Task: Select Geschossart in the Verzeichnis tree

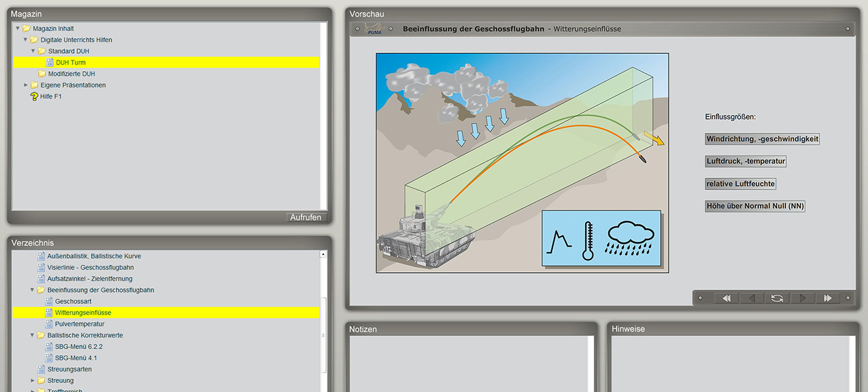Action: pos(73,302)
